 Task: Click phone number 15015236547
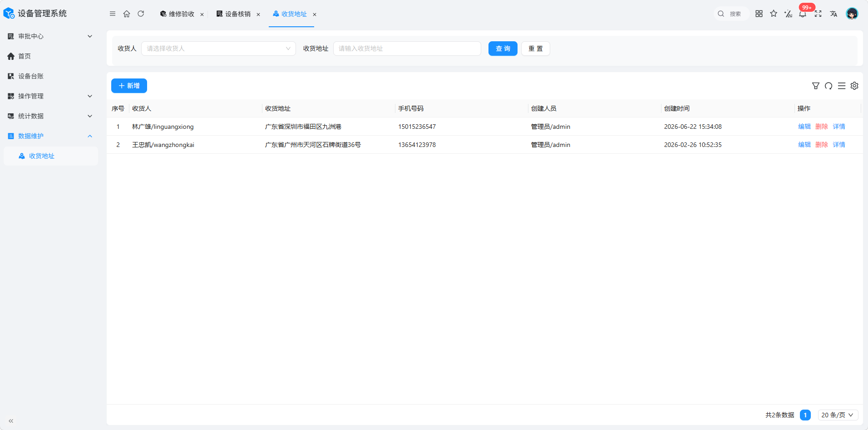pyautogui.click(x=417, y=127)
